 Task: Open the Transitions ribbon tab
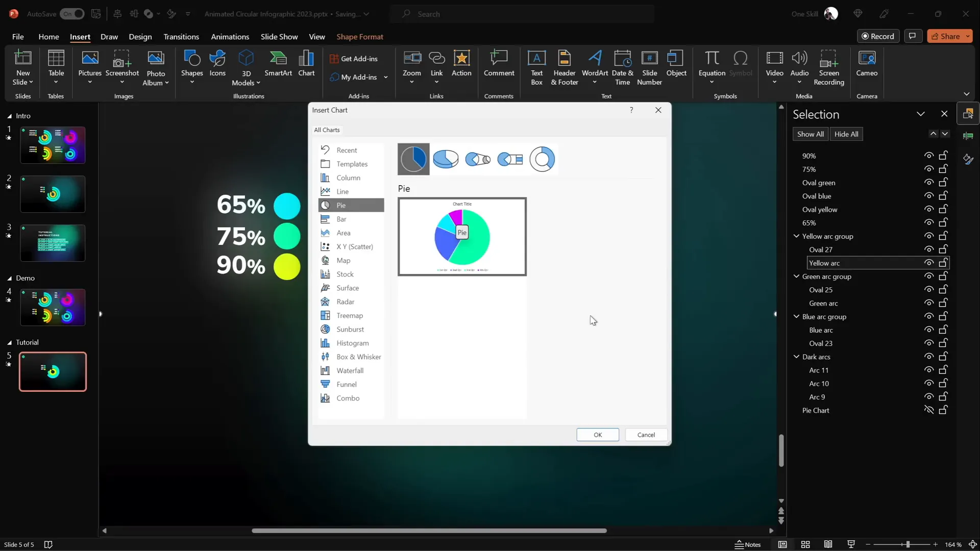pos(181,37)
